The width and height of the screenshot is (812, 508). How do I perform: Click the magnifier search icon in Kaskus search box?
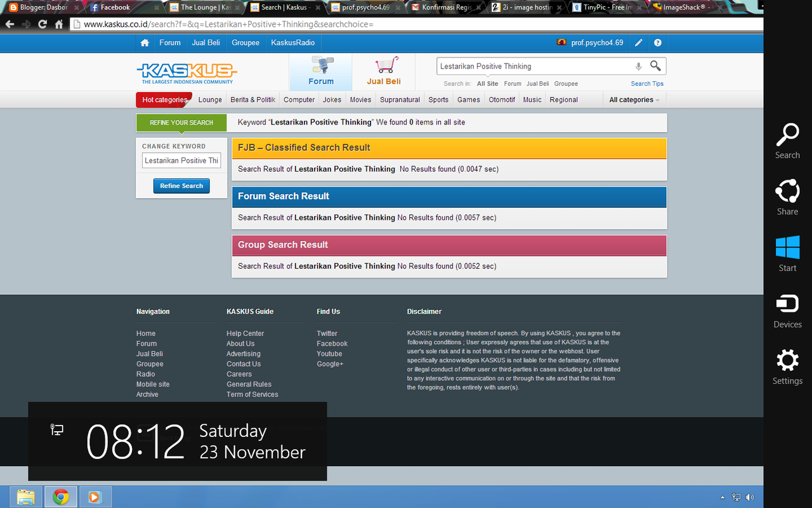655,66
